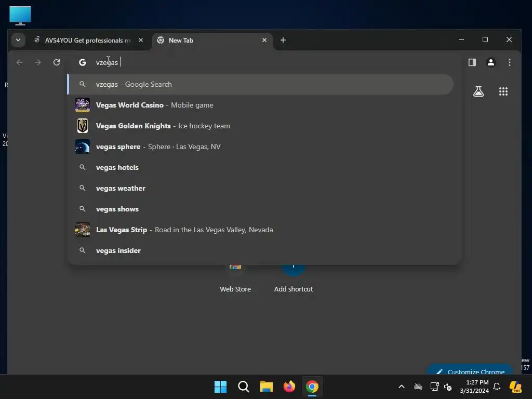532x399 pixels.
Task: Open a new tab with plus button
Action: click(x=283, y=40)
